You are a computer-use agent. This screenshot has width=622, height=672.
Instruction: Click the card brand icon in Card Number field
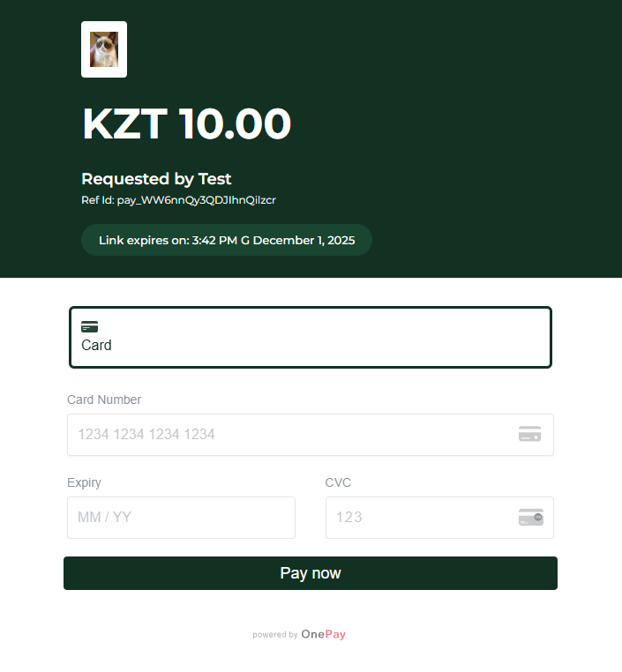click(529, 434)
